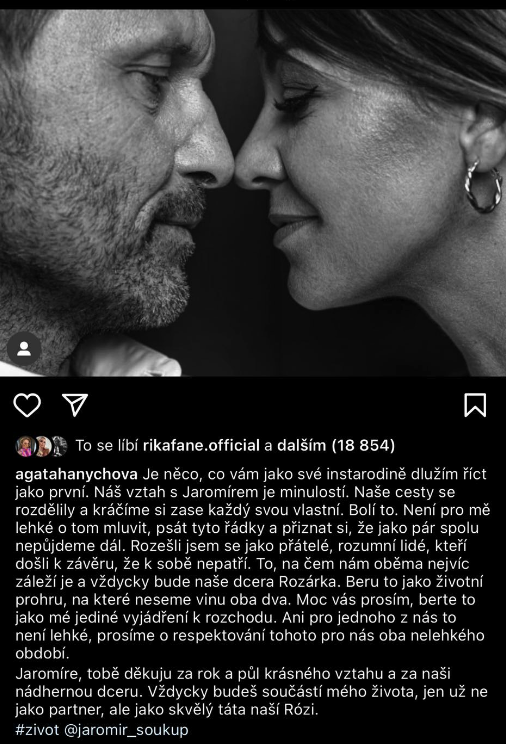Open the first liker's profile avatar
This screenshot has height=744, width=506.
point(25,446)
